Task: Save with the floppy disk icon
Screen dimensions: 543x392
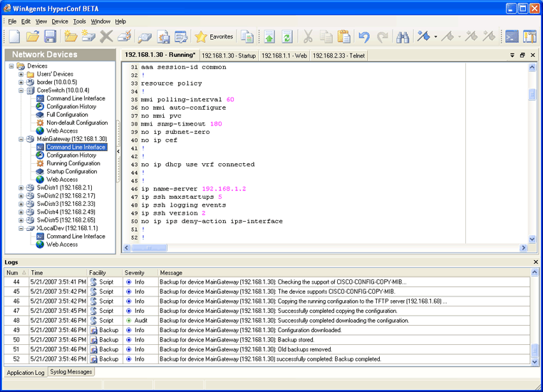Action: (x=50, y=36)
